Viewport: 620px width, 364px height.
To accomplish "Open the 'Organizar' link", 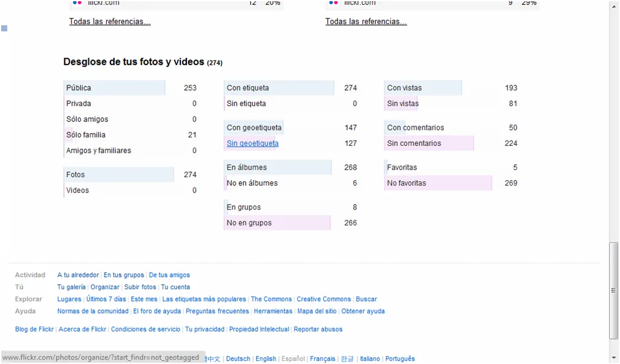I will point(104,287).
